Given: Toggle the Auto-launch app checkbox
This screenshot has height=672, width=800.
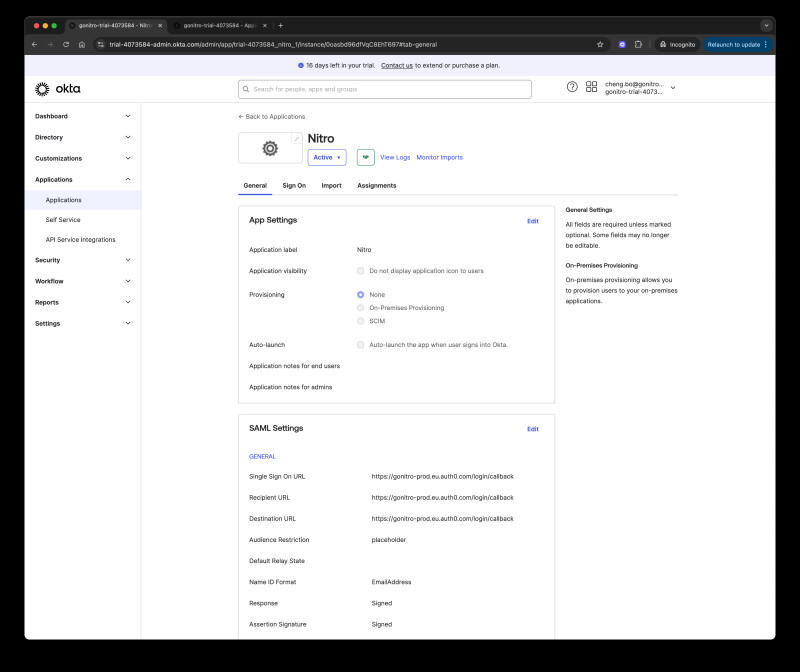Looking at the screenshot, I should click(x=360, y=345).
